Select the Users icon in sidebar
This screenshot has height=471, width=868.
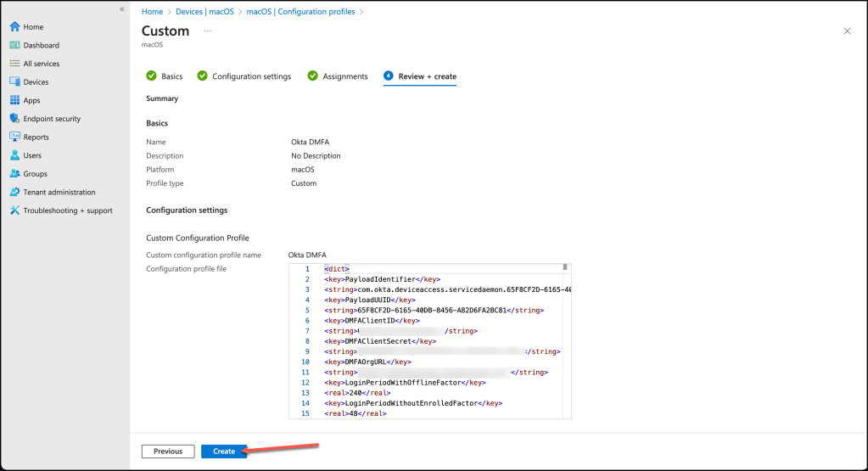coord(14,155)
